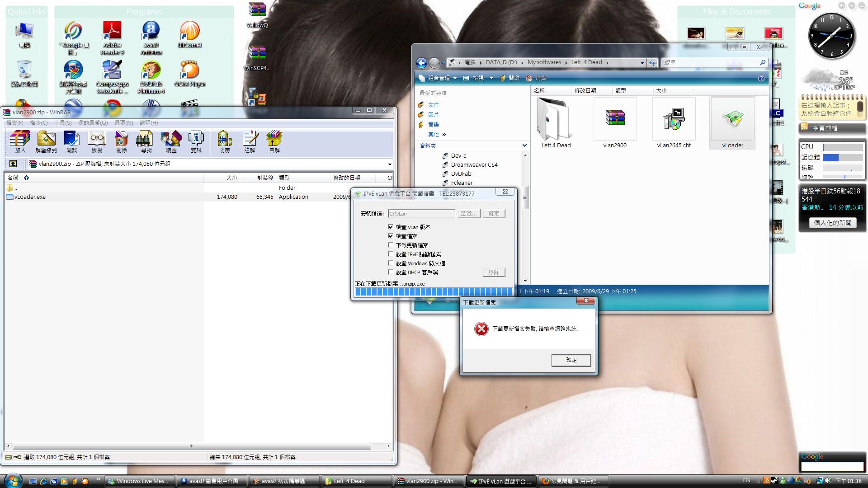Screen dimensions: 868x488
Task: Collapse the 資料夾 folders pane chevron
Action: [524, 145]
